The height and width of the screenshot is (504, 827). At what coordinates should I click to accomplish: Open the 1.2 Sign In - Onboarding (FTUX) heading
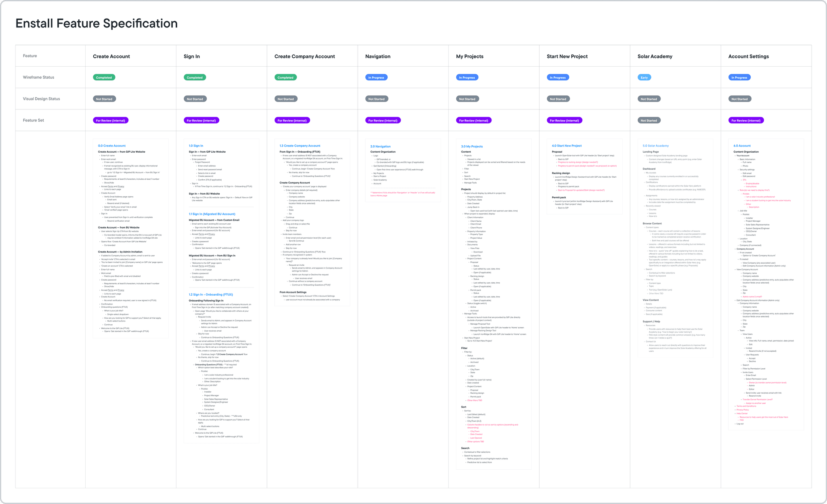coord(211,295)
